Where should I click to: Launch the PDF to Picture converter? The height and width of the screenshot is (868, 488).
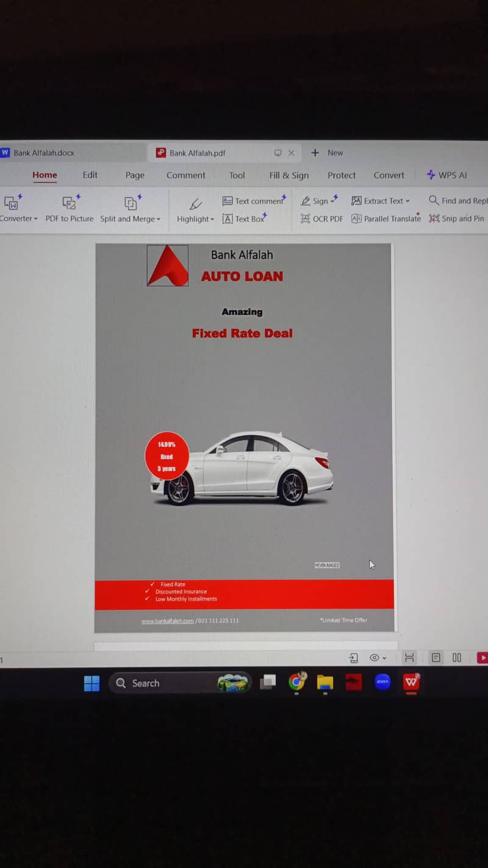(69, 209)
